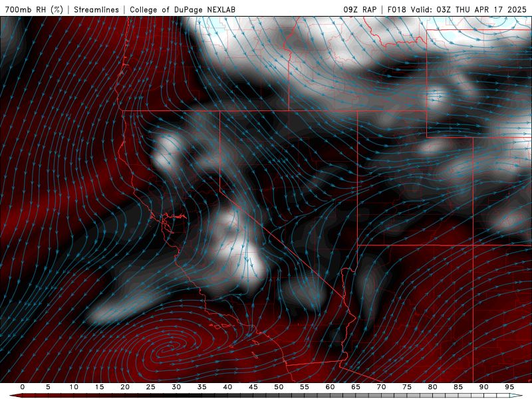Select the colorbar scale label "85"

(x=458, y=387)
